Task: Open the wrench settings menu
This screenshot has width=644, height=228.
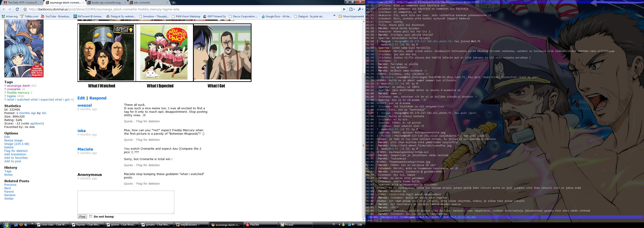Action: [x=360, y=9]
